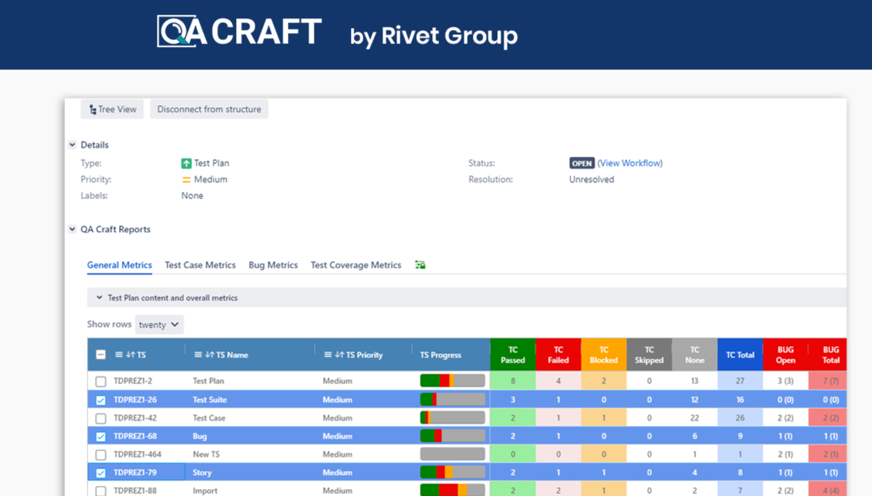Check the TDPREZ1-2 row checkbox
The width and height of the screenshot is (872, 496).
point(101,381)
